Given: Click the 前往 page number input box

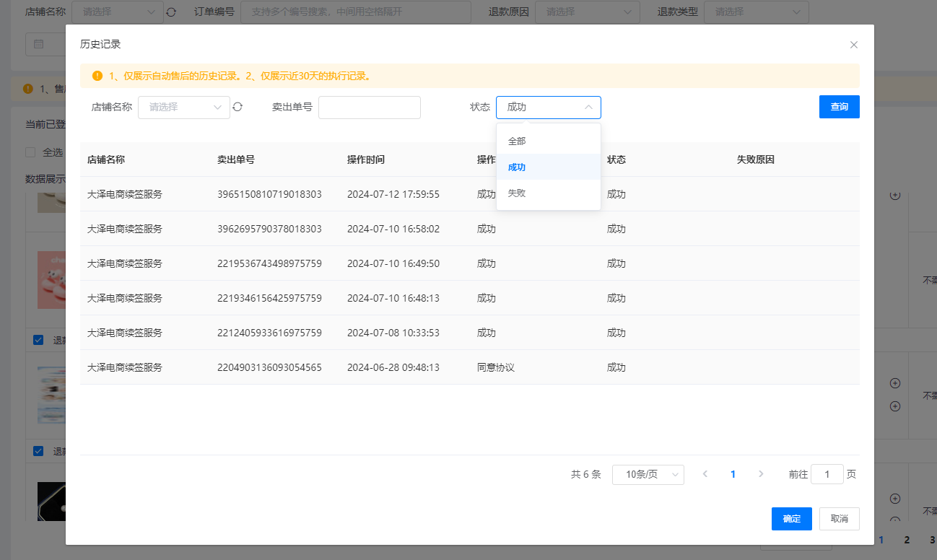Looking at the screenshot, I should [x=827, y=474].
